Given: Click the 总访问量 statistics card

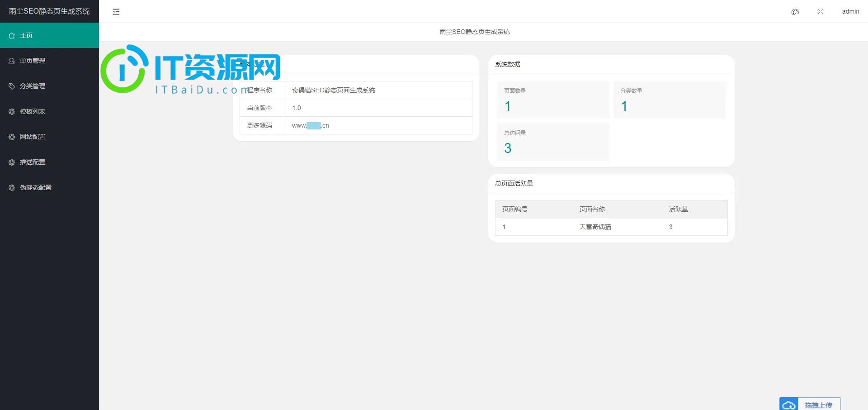Looking at the screenshot, I should [x=553, y=142].
